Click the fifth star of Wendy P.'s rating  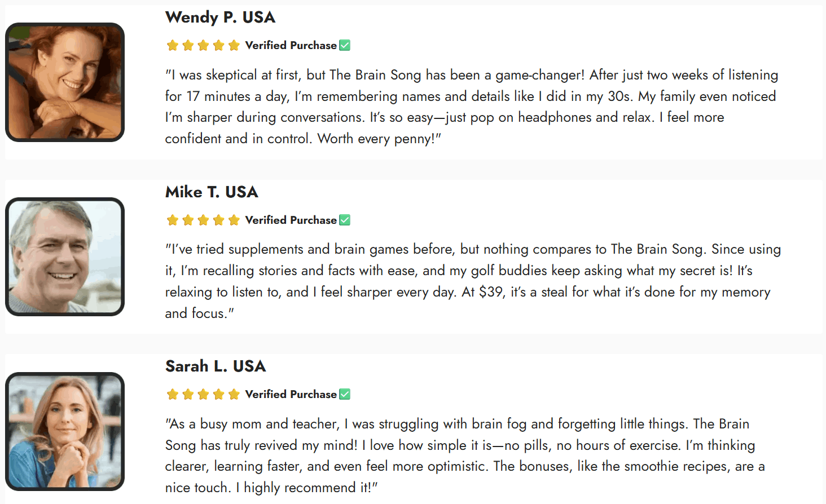point(234,46)
